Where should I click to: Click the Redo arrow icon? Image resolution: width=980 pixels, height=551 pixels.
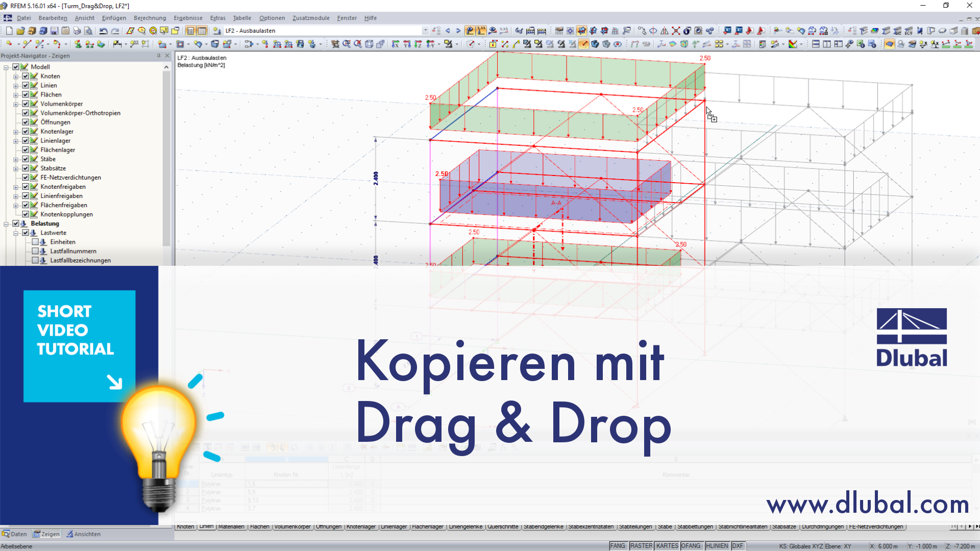[x=115, y=31]
